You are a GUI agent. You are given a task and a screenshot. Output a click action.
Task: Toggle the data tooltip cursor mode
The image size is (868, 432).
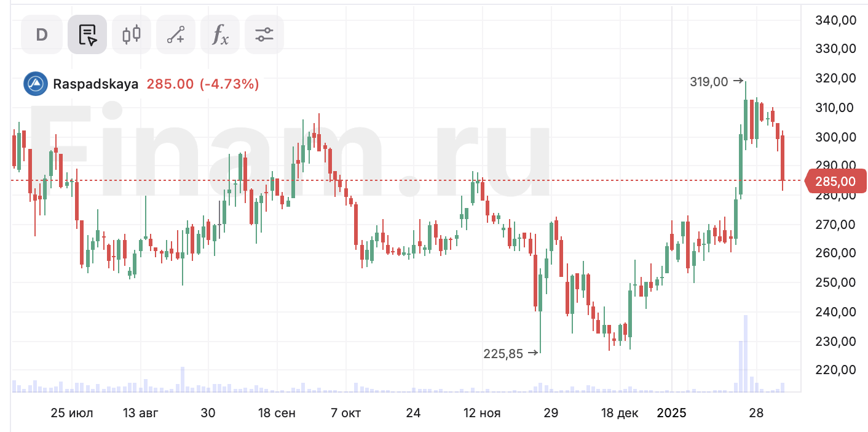(87, 34)
